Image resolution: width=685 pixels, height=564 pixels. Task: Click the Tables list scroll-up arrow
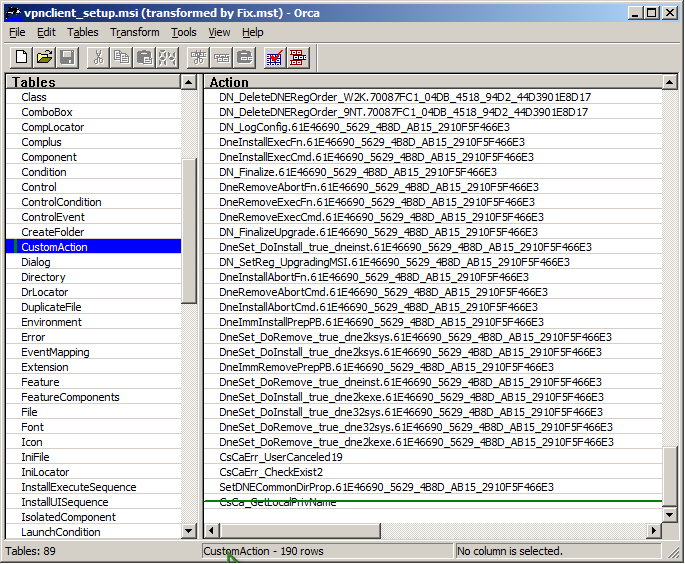point(189,82)
